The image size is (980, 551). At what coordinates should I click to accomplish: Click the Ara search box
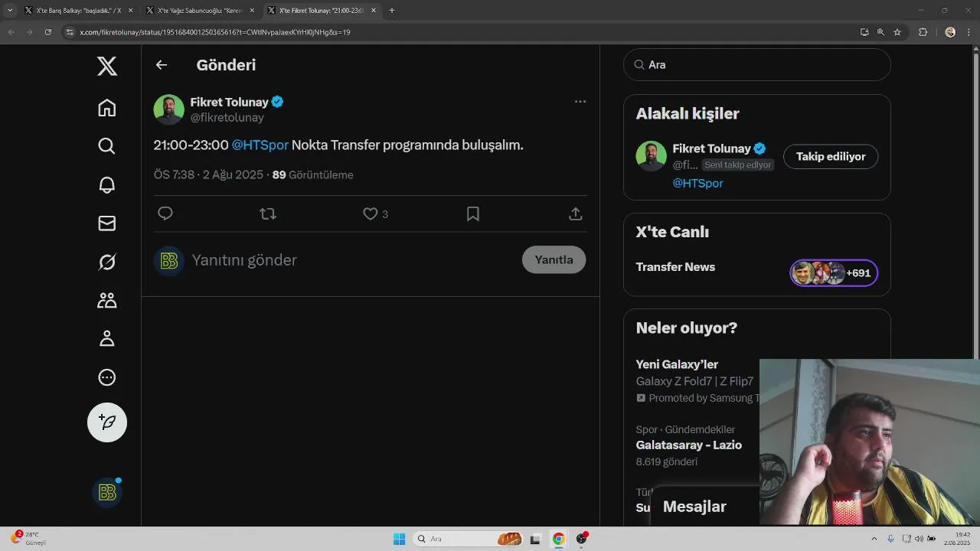tap(757, 65)
